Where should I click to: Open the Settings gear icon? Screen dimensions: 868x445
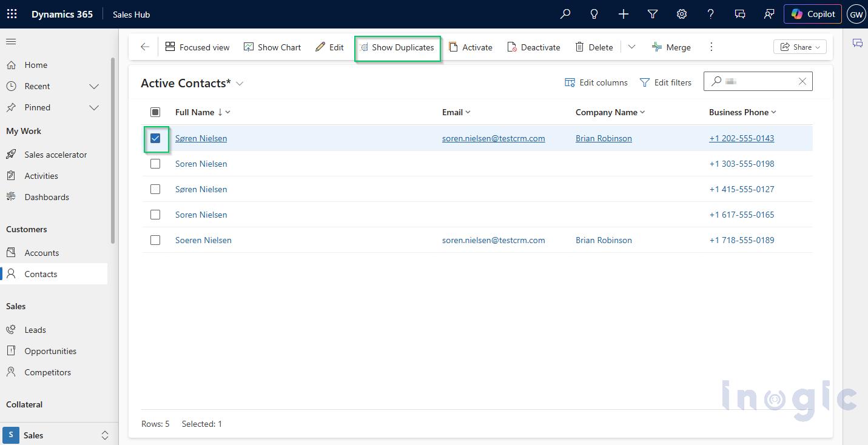click(681, 13)
